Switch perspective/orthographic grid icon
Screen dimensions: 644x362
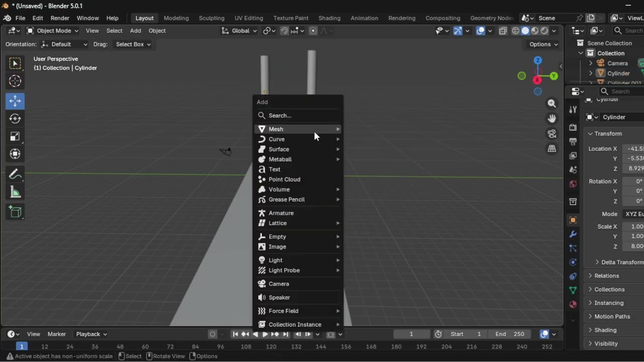click(x=552, y=148)
